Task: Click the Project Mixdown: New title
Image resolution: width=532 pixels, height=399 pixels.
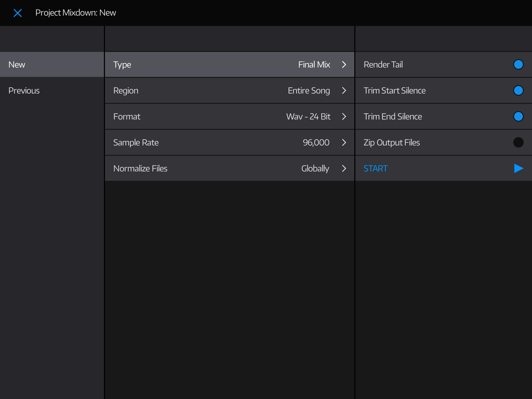Action: coord(76,13)
